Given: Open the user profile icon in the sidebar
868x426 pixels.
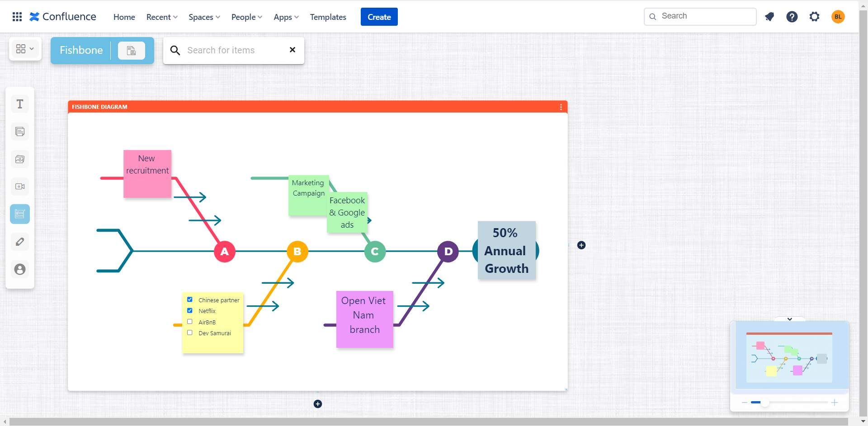Looking at the screenshot, I should pyautogui.click(x=19, y=269).
